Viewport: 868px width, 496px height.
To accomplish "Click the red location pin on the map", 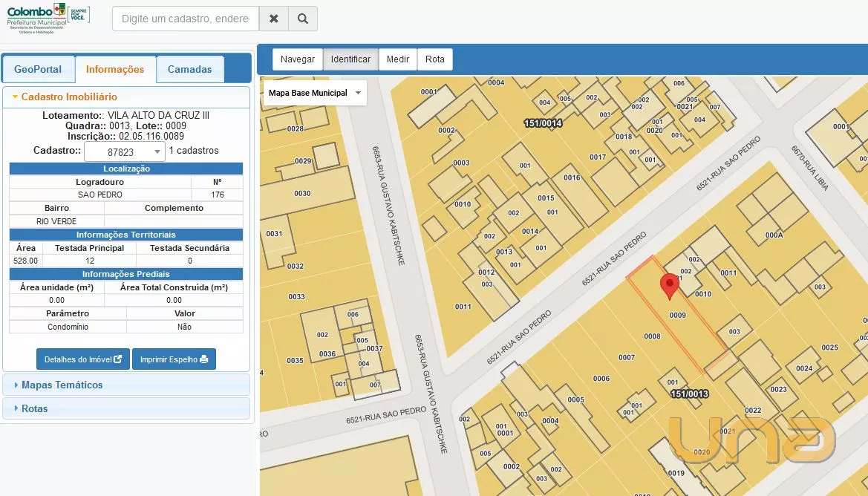I will click(x=670, y=285).
